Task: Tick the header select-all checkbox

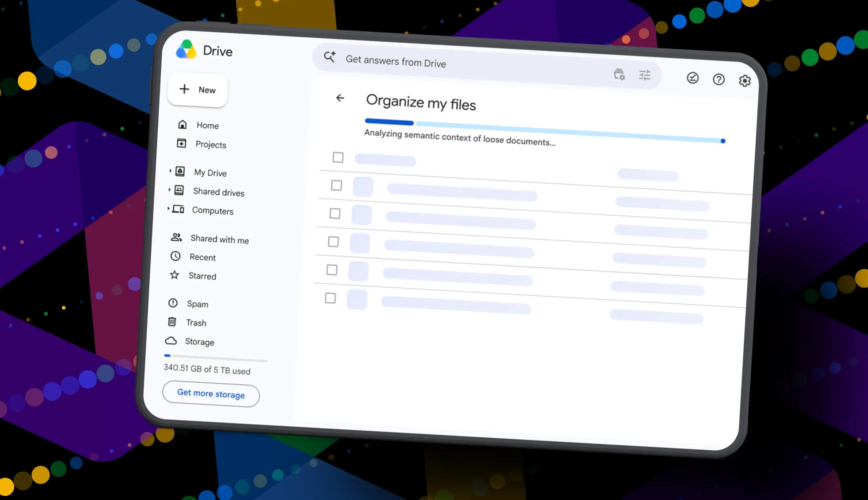Action: (x=338, y=157)
